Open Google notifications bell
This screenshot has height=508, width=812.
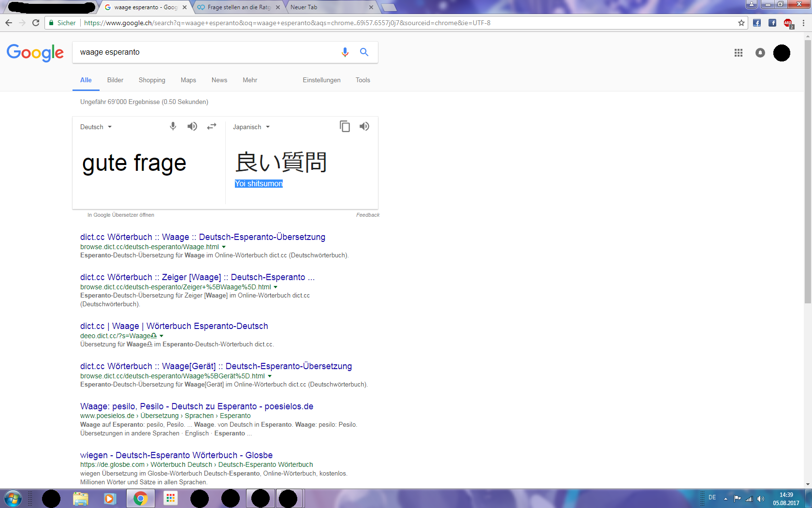tap(760, 53)
